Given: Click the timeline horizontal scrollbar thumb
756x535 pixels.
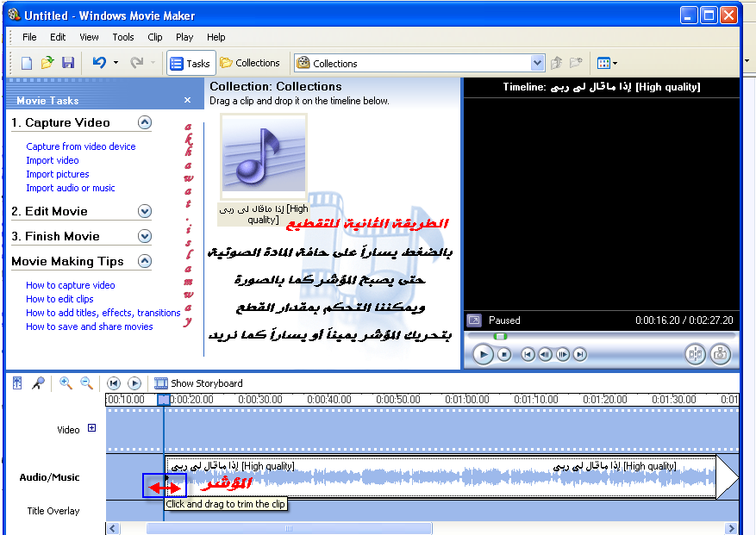Looking at the screenshot, I should (289, 529).
